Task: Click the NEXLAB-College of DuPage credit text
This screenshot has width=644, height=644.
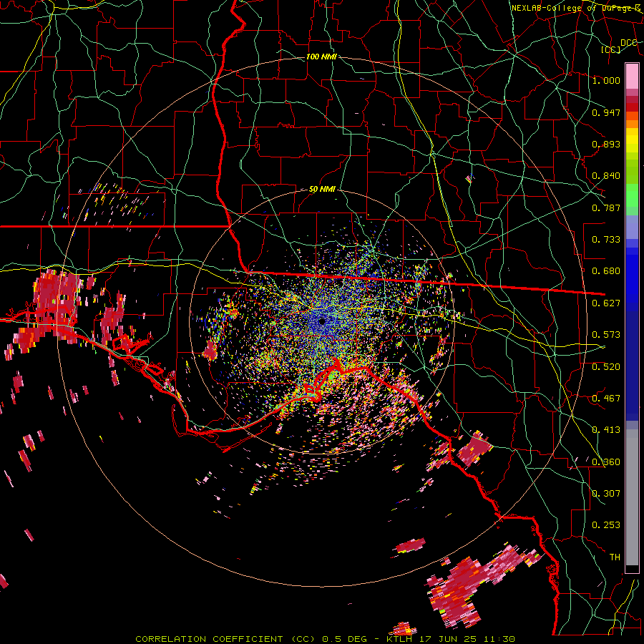Action: tap(576, 8)
